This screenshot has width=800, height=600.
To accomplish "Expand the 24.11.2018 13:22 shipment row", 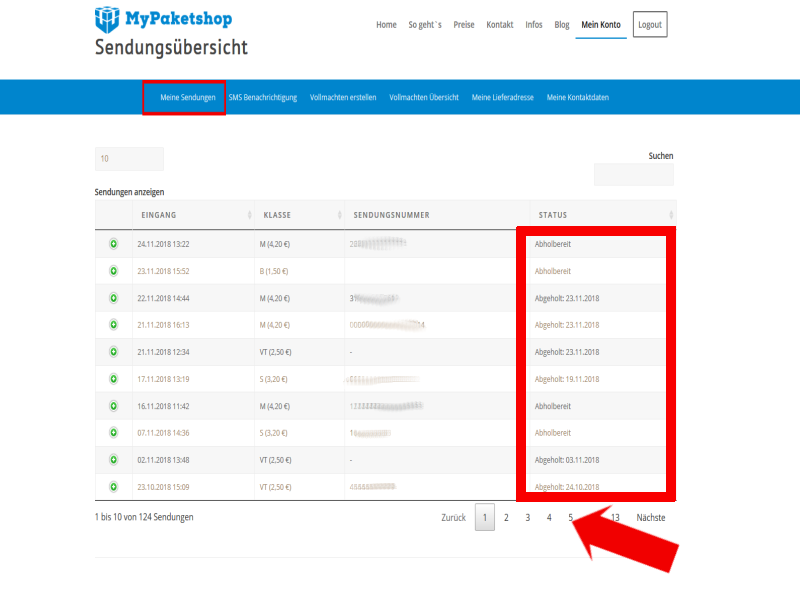I will coord(113,244).
